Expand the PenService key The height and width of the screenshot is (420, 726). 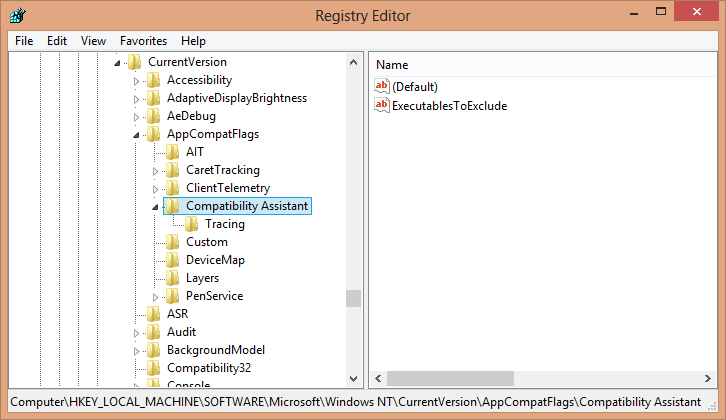coord(156,296)
